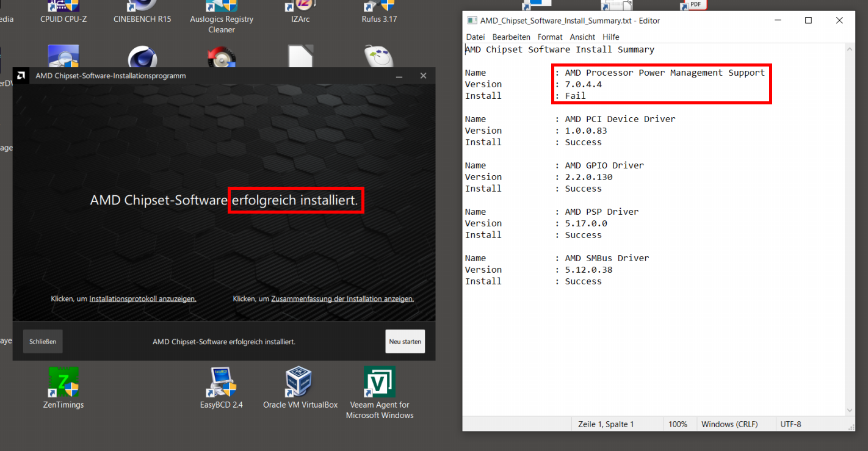868x451 pixels.
Task: Click 'AMD Chipset Software Install Summary' heading line
Action: coord(560,49)
